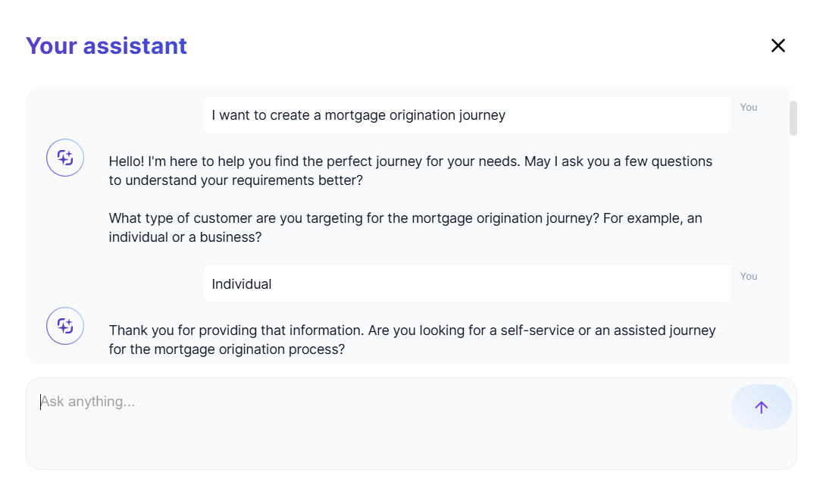Close the Your assistant panel
This screenshot has height=504, width=823.
tap(778, 45)
